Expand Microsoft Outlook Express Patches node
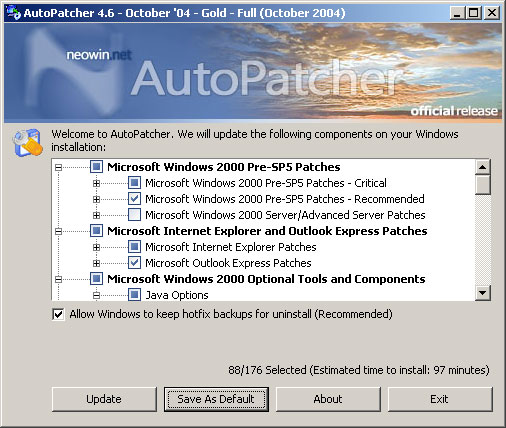 click(x=96, y=263)
